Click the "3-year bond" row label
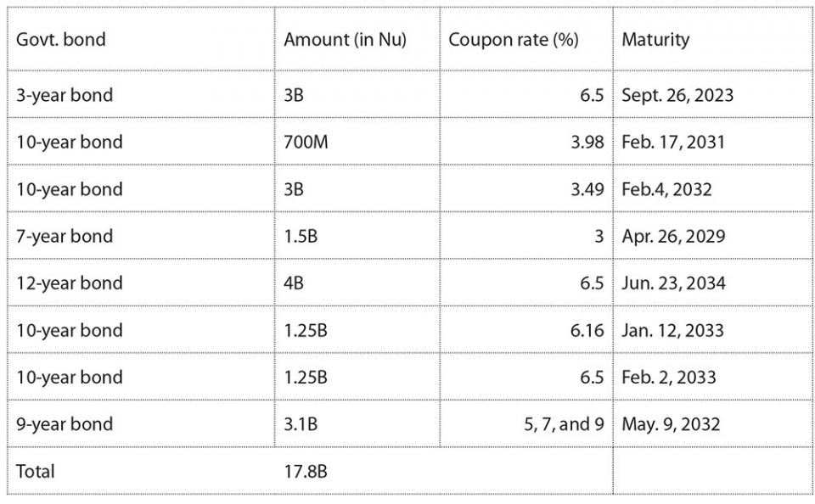This screenshot has width=815, height=504. 65,95
